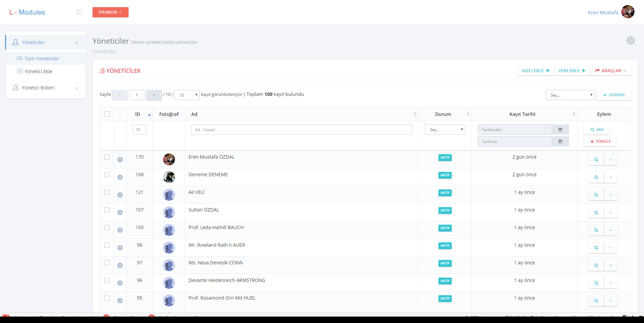The height and width of the screenshot is (323, 644).
Task: Focus the page number input
Action: (137, 95)
